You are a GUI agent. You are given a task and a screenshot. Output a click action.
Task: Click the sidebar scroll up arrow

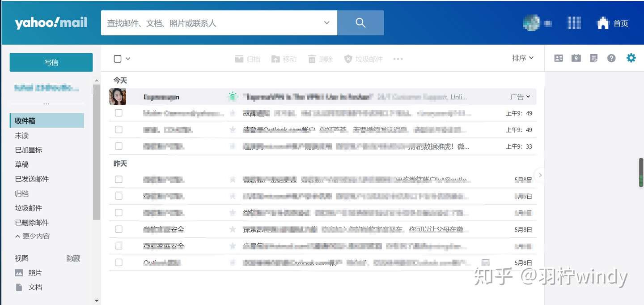pos(97,81)
